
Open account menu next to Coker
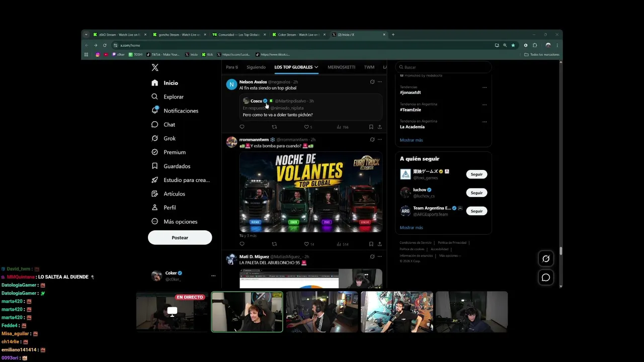213,276
